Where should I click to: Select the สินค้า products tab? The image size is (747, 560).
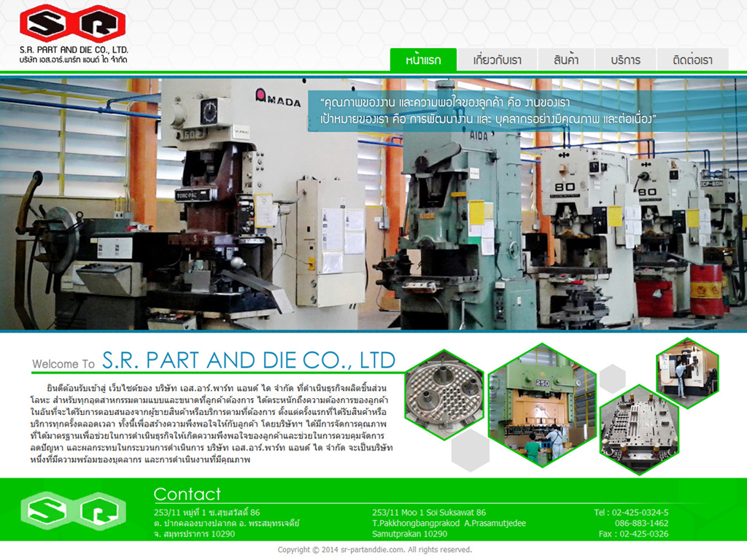click(566, 60)
